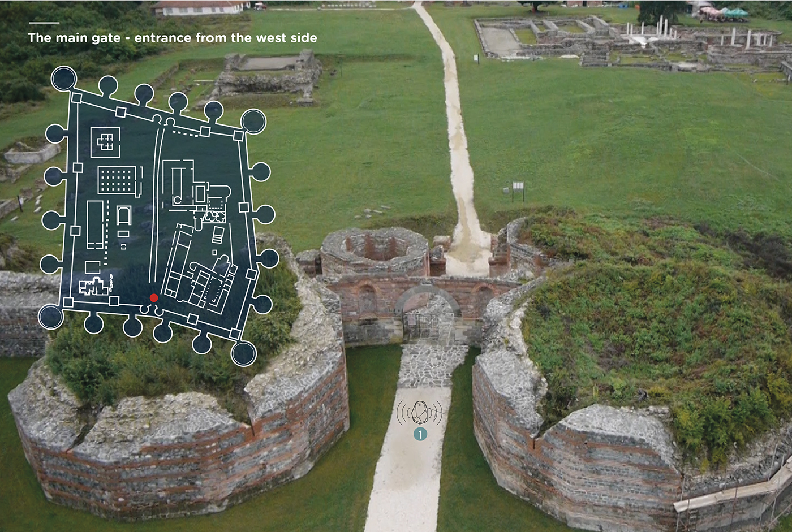792x532 pixels.
Task: Open the fortress floor plan map overlay
Action: [x=159, y=215]
